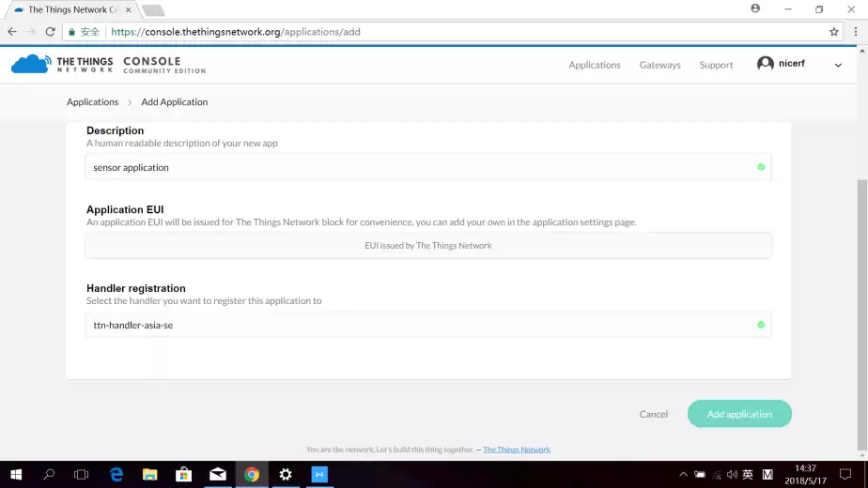Viewport: 868px width, 488px height.
Task: Open the handler registration dropdown
Action: click(x=427, y=325)
